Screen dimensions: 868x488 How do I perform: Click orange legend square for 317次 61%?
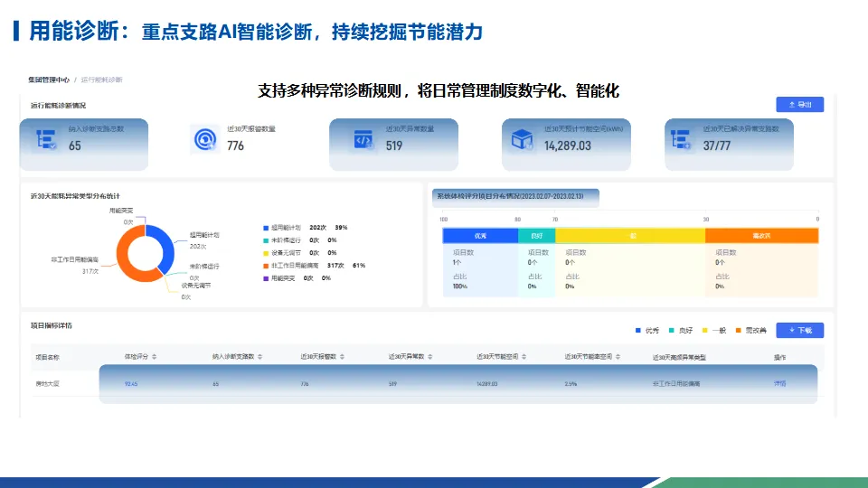click(266, 266)
